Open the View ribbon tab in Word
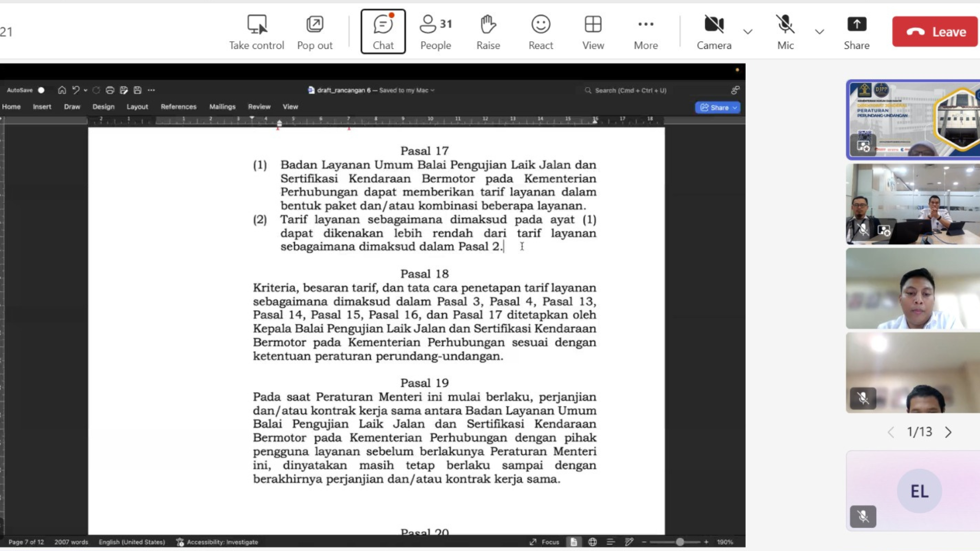The width and height of the screenshot is (980, 551). pos(290,107)
